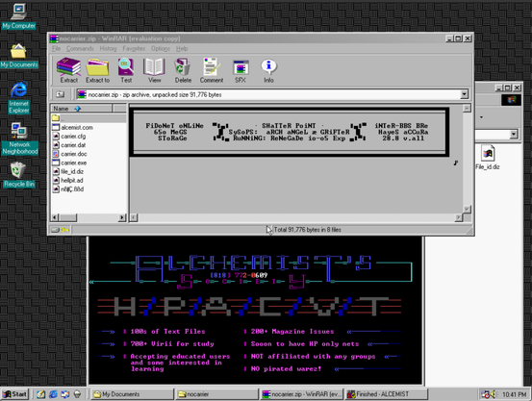Image resolution: width=532 pixels, height=401 pixels.
Task: Run the Test archive tool
Action: point(126,70)
